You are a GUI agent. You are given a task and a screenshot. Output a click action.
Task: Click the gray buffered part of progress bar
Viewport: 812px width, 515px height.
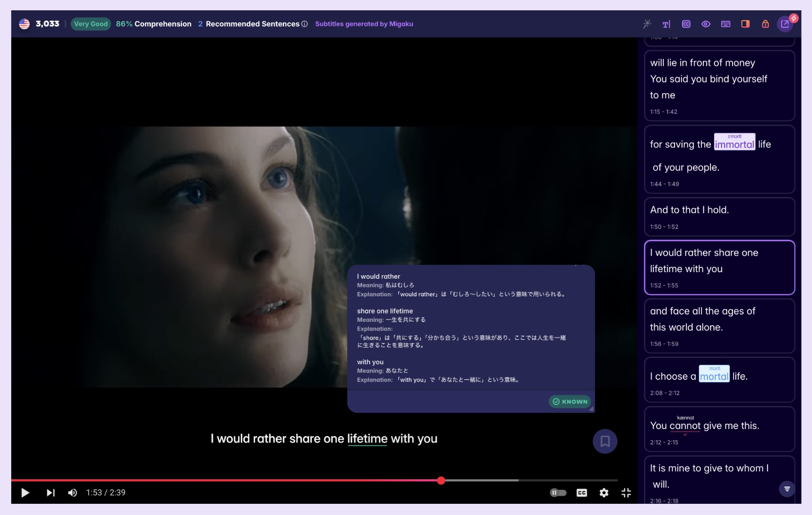(x=481, y=480)
